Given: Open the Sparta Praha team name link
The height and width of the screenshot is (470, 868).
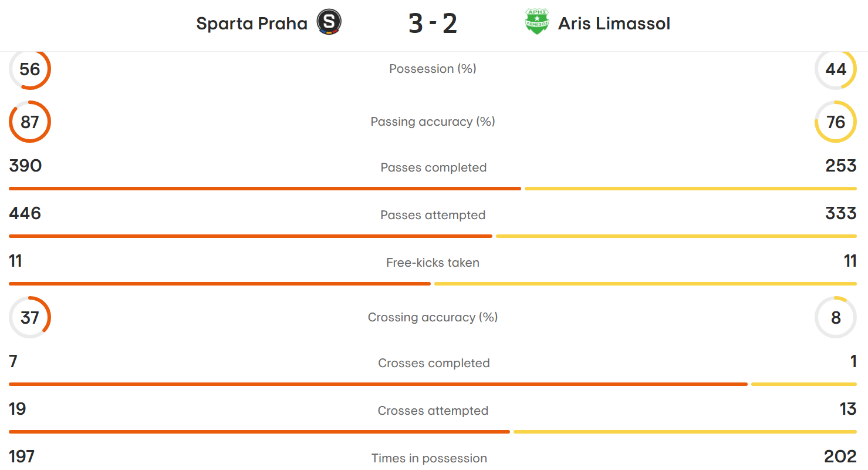Looking at the screenshot, I should click(x=252, y=23).
